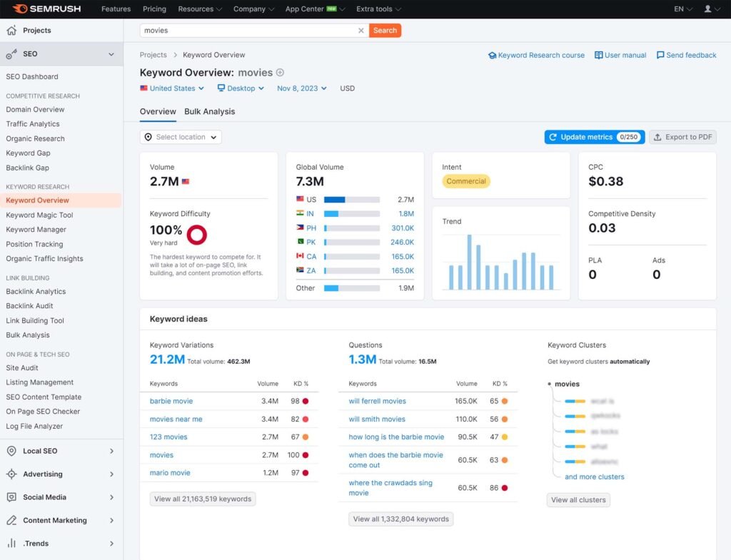Click the US global volume bar
731x560 pixels.
tap(351, 200)
